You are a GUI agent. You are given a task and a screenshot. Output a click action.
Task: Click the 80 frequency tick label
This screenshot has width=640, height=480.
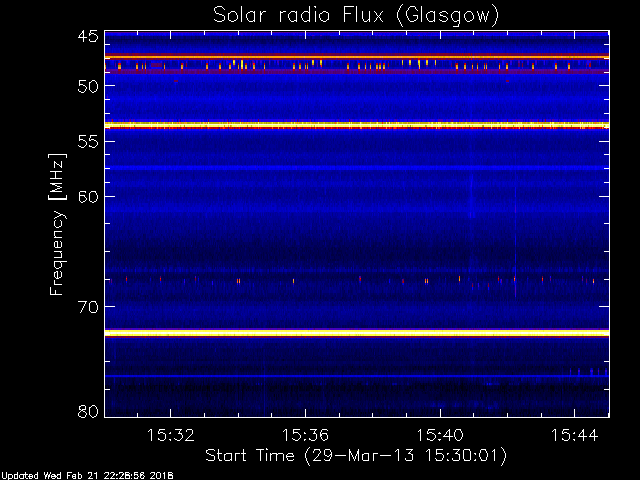88,411
